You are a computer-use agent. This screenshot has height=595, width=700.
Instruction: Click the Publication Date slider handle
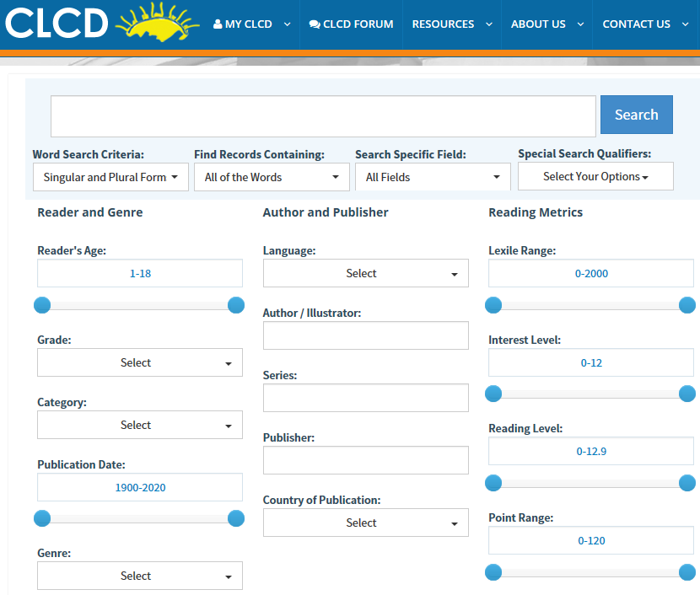point(42,518)
